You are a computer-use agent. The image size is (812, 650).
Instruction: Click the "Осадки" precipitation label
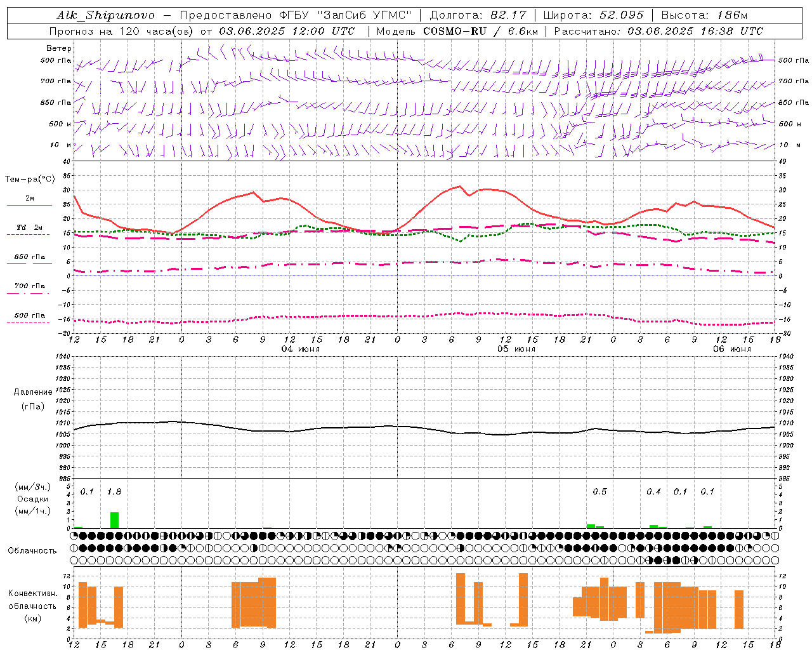(33, 499)
